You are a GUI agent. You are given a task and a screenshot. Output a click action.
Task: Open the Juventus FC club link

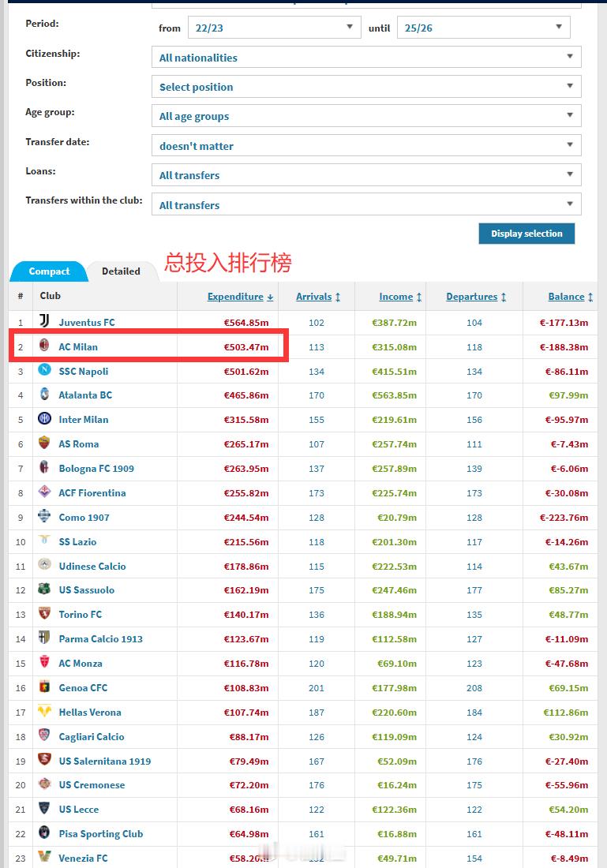click(87, 322)
